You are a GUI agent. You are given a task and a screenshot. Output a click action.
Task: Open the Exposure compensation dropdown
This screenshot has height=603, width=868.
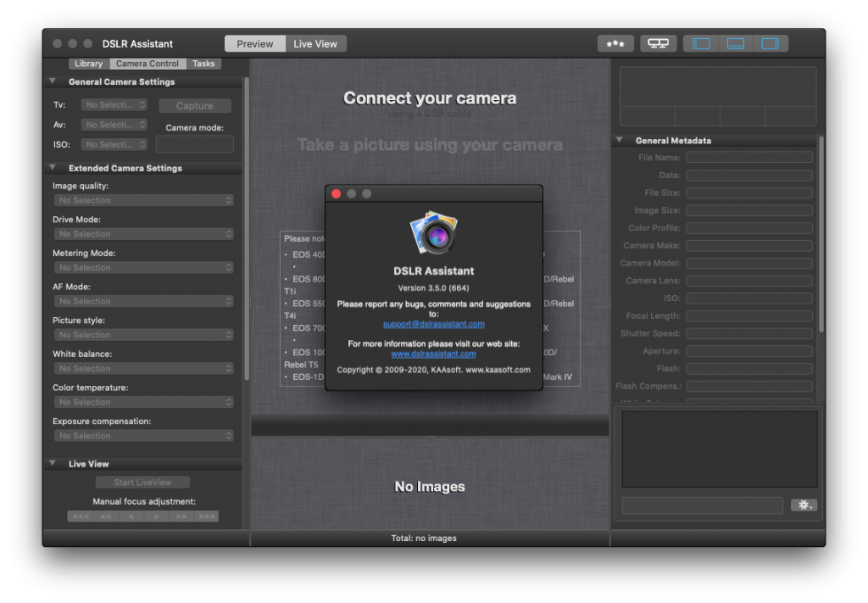(144, 436)
